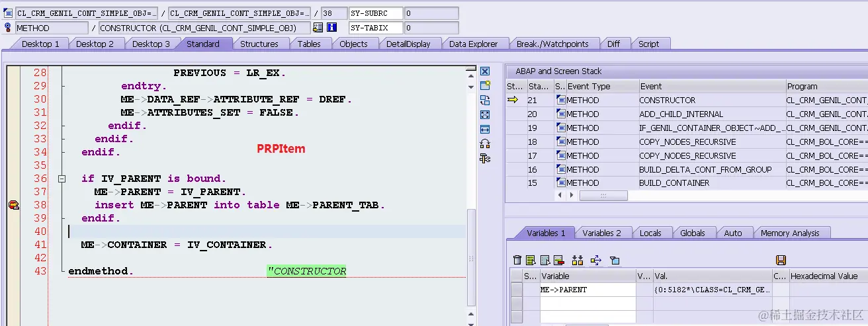The image size is (868, 326).
Task: Click the empty variable cell below ME->PARENT
Action: pyautogui.click(x=587, y=304)
